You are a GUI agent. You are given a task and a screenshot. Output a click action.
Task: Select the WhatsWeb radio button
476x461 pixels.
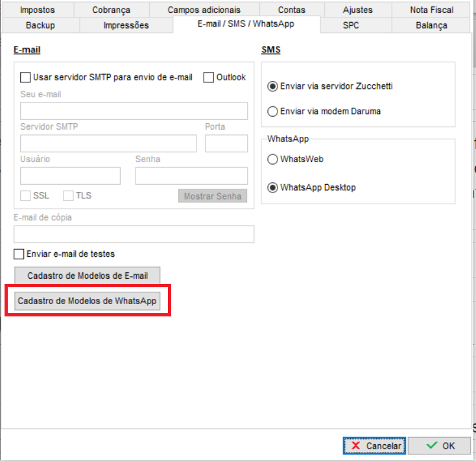pos(272,160)
